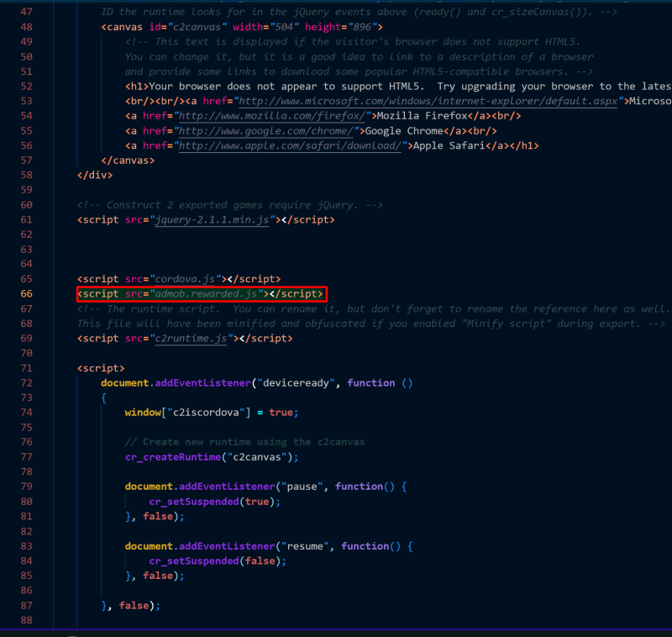Follow the cordova.js source link
Screen dimensions: 672x637
[x=185, y=279]
